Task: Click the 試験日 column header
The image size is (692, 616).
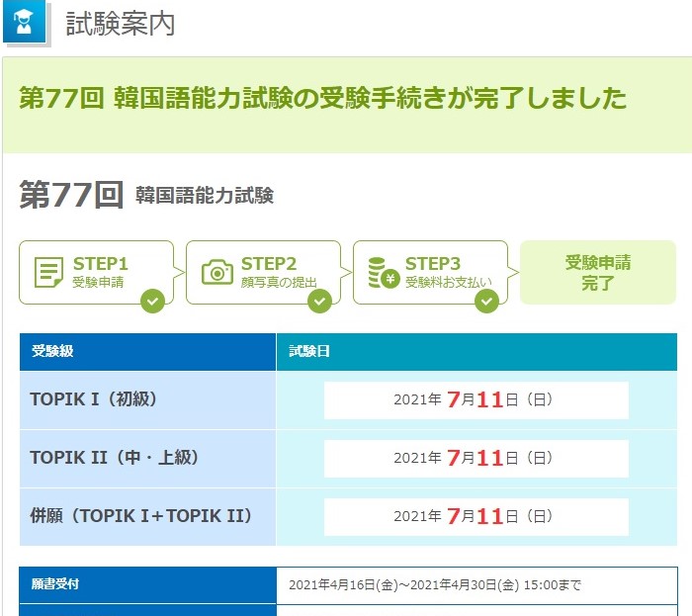Action: (x=476, y=352)
